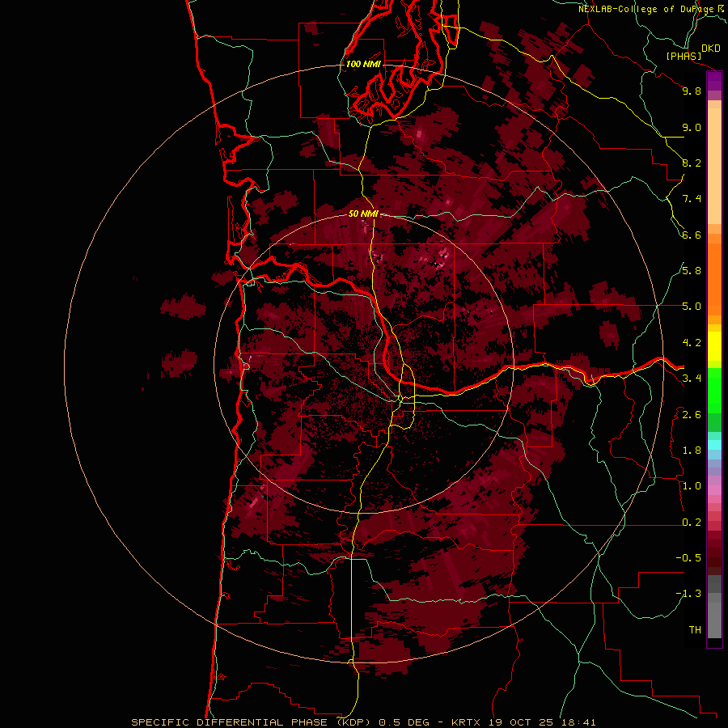Click the 5.0 value on the scale
The height and width of the screenshot is (728, 728).
(692, 307)
